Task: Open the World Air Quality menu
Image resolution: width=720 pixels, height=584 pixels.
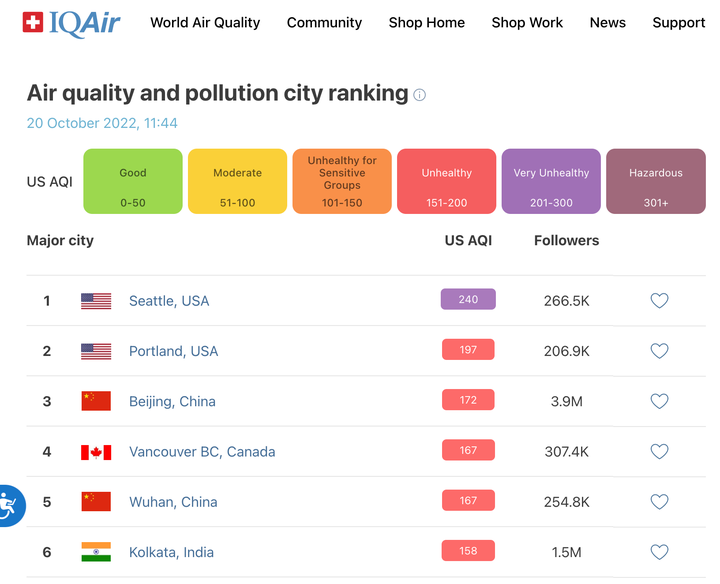Action: pyautogui.click(x=205, y=22)
